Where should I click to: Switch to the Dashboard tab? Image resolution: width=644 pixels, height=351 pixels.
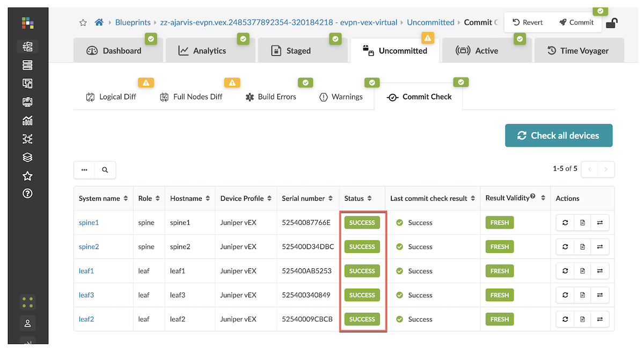118,50
